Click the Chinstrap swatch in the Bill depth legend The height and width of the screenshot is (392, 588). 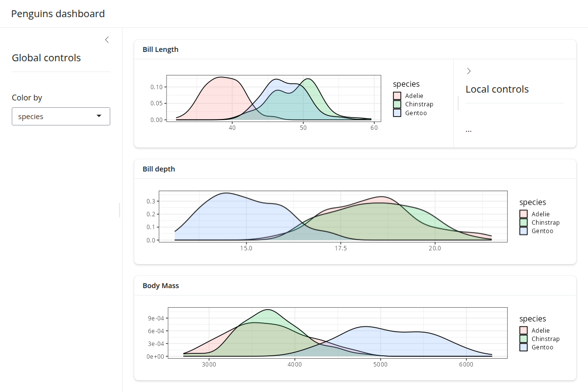(523, 222)
